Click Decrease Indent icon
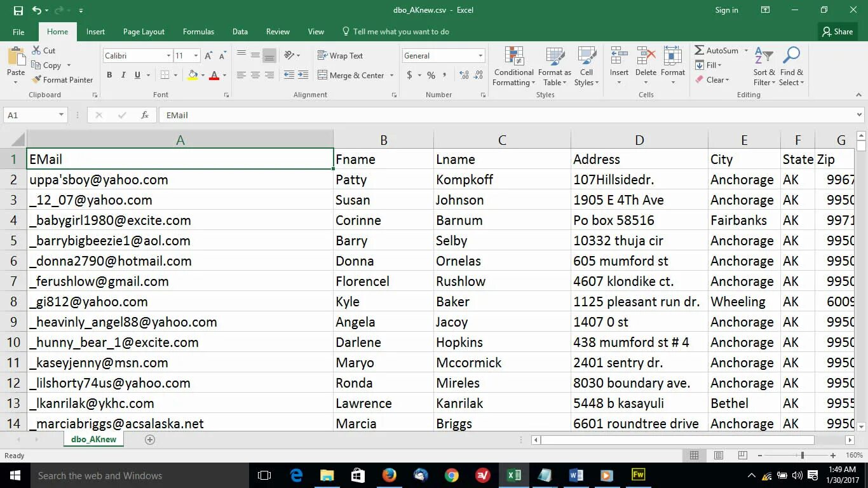The width and height of the screenshot is (868, 488). 289,75
